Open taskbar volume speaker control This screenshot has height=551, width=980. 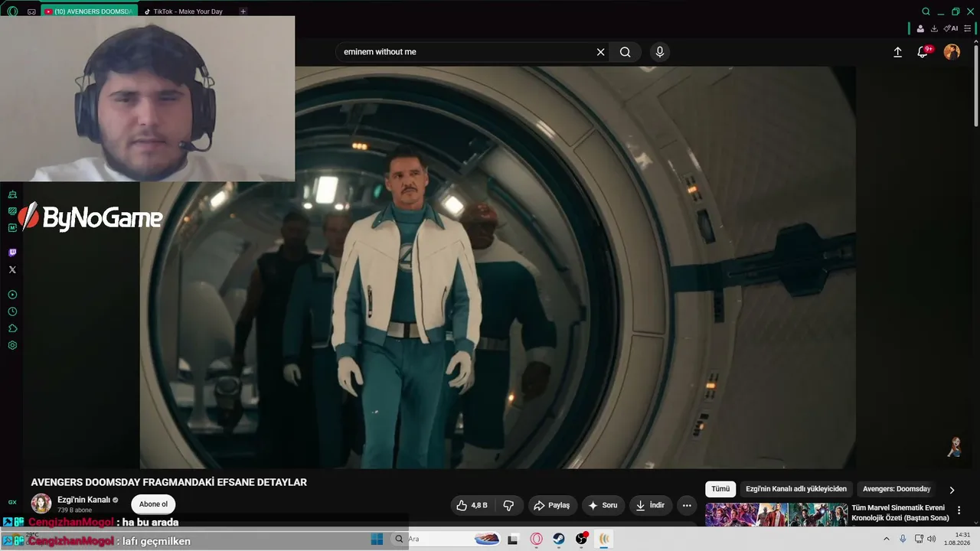[932, 539]
